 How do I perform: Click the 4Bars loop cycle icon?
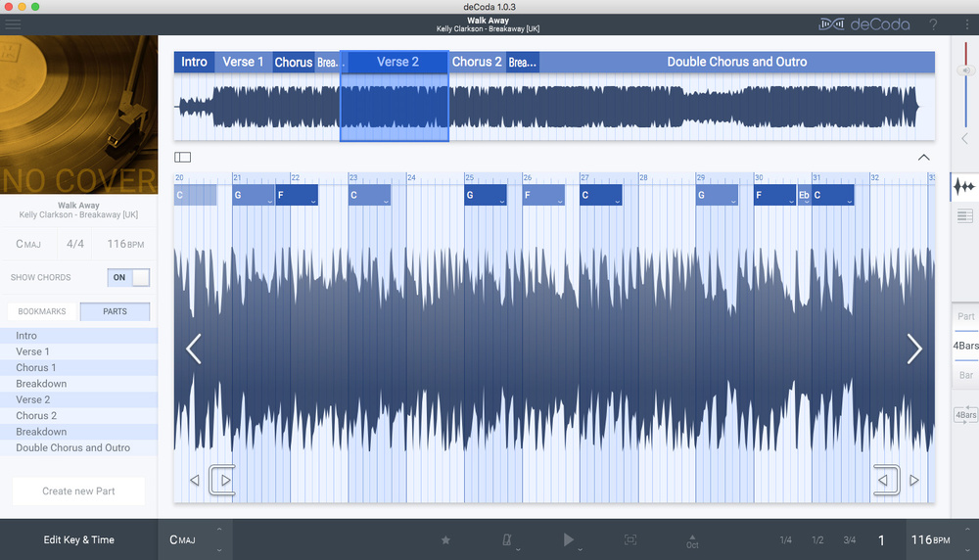[965, 414]
